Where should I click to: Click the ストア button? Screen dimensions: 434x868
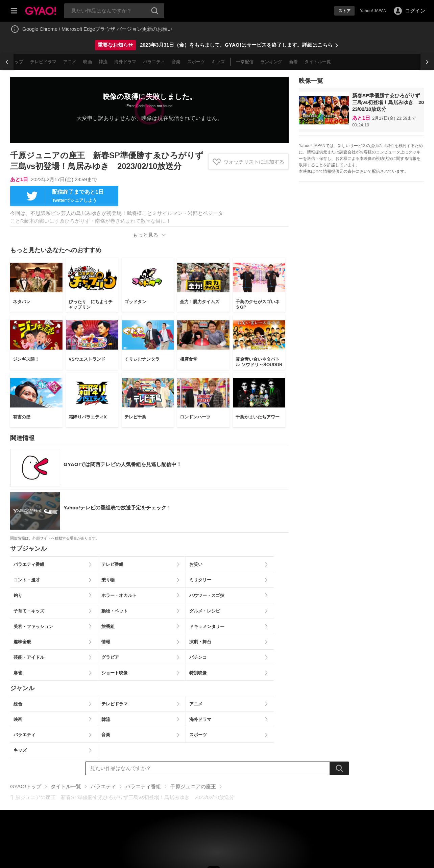click(x=344, y=11)
